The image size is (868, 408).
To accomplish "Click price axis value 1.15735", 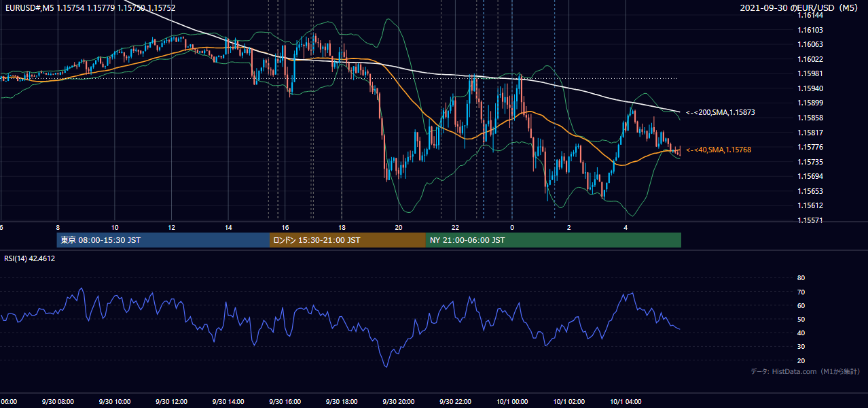I will click(810, 162).
